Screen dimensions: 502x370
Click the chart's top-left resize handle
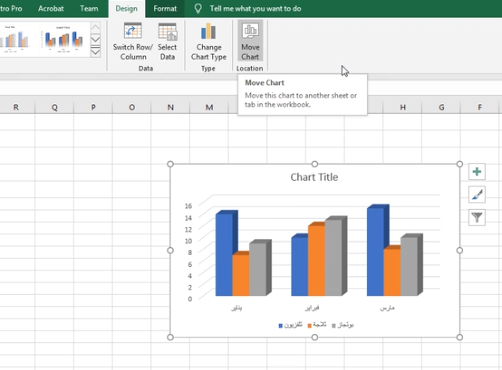pyautogui.click(x=170, y=164)
